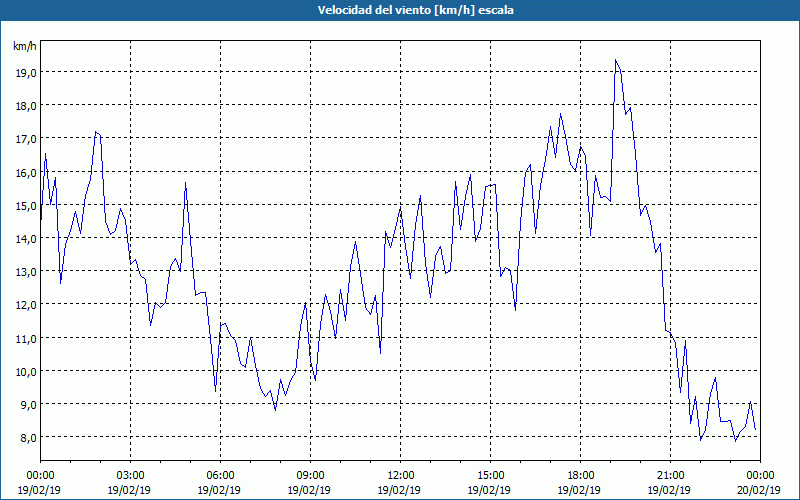
Task: Click the wind speed peak above 19 km/h
Action: pyautogui.click(x=616, y=60)
